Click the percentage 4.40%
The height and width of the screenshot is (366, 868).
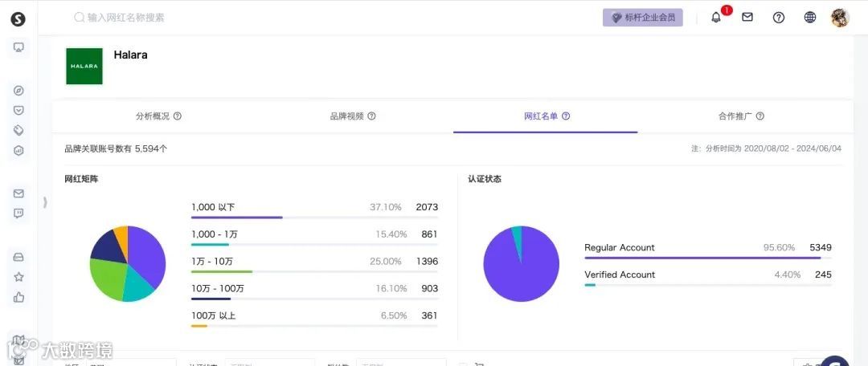pos(787,274)
